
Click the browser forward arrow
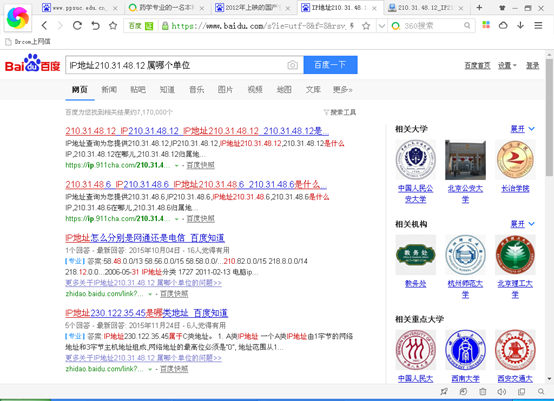(60, 25)
